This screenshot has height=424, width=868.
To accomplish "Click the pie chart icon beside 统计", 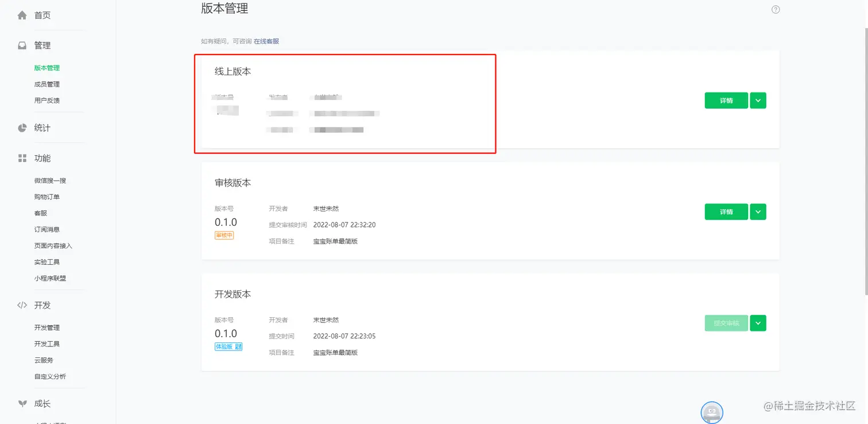I will pyautogui.click(x=22, y=128).
